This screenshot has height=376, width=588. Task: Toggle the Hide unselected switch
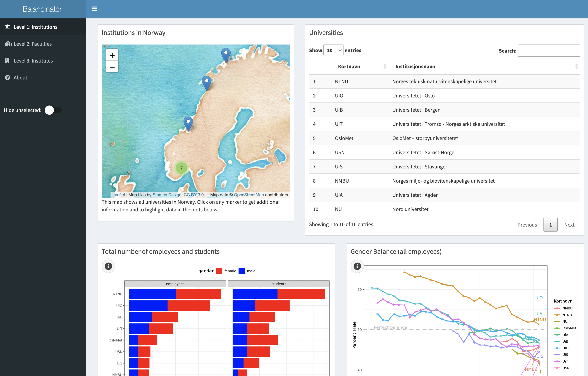tap(53, 110)
